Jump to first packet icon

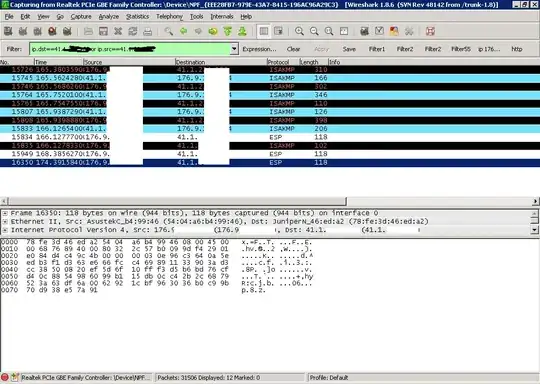click(x=228, y=31)
